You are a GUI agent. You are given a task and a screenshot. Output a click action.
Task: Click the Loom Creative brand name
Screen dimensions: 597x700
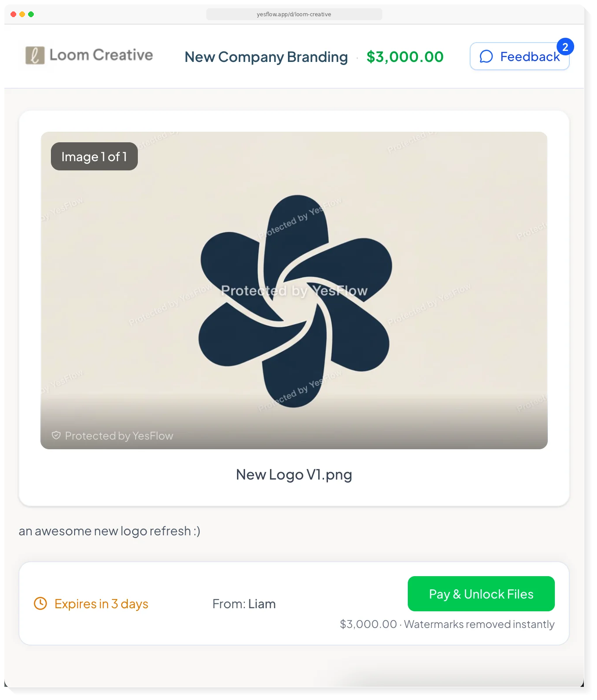(x=101, y=55)
